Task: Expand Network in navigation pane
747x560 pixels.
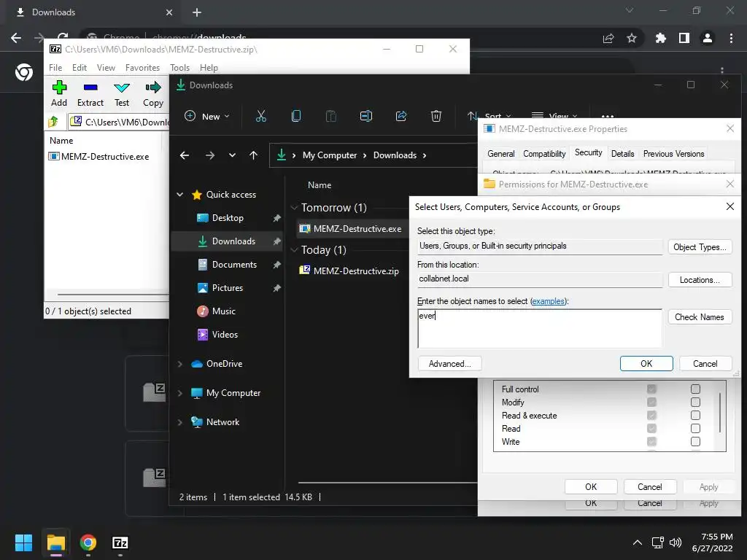Action: point(180,422)
